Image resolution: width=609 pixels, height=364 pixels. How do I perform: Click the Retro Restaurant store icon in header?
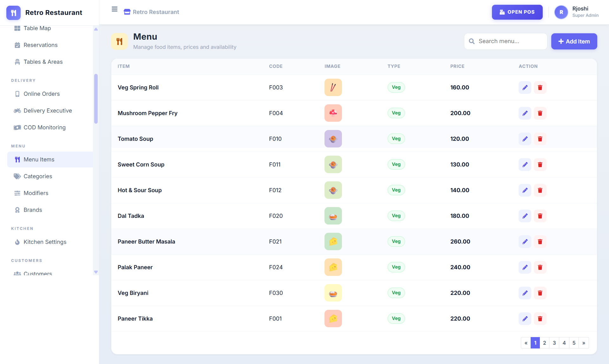coord(127,12)
